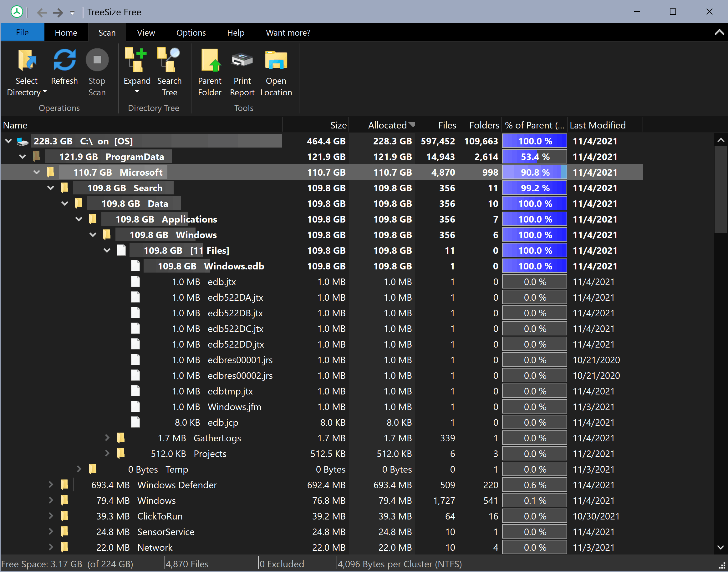Click the forward navigation arrow

(x=58, y=13)
